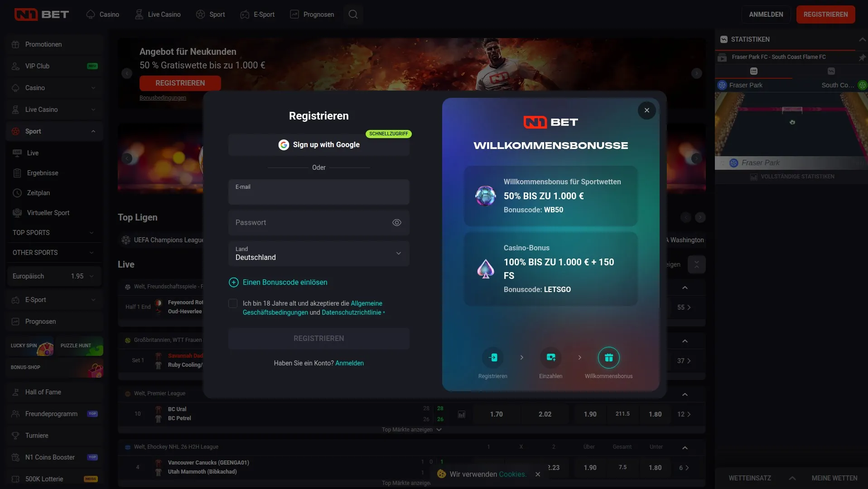The height and width of the screenshot is (489, 868).
Task: Click Sign up with Google button
Action: coord(319,145)
